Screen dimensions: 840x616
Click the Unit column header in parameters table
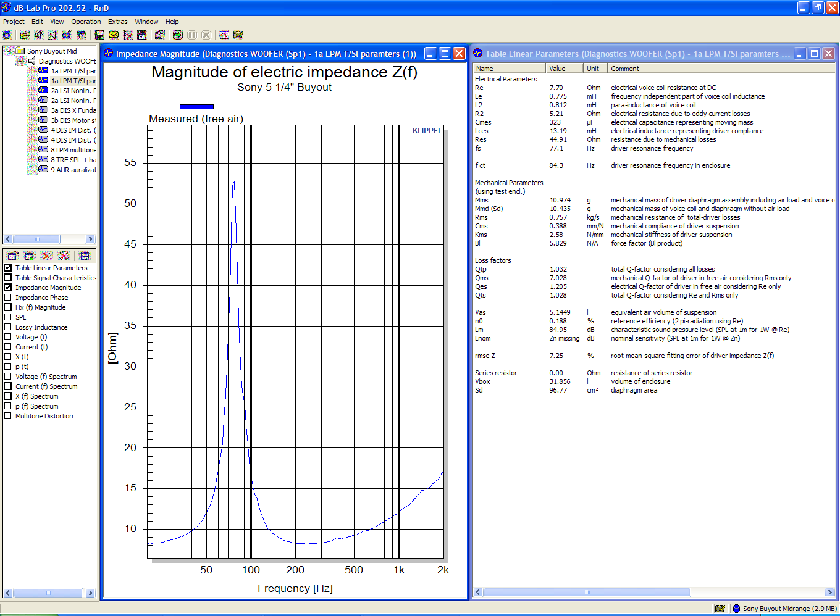595,69
